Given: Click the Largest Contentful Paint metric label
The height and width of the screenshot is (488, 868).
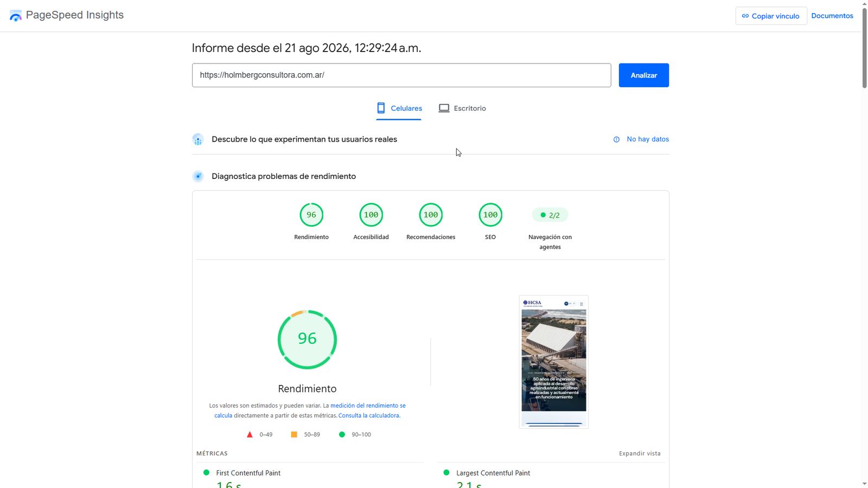Looking at the screenshot, I should (x=493, y=473).
